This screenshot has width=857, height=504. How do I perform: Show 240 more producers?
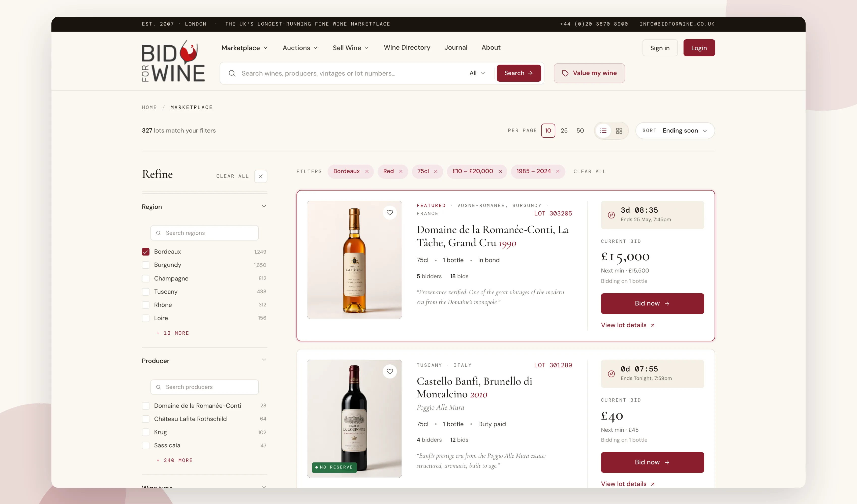tap(174, 460)
